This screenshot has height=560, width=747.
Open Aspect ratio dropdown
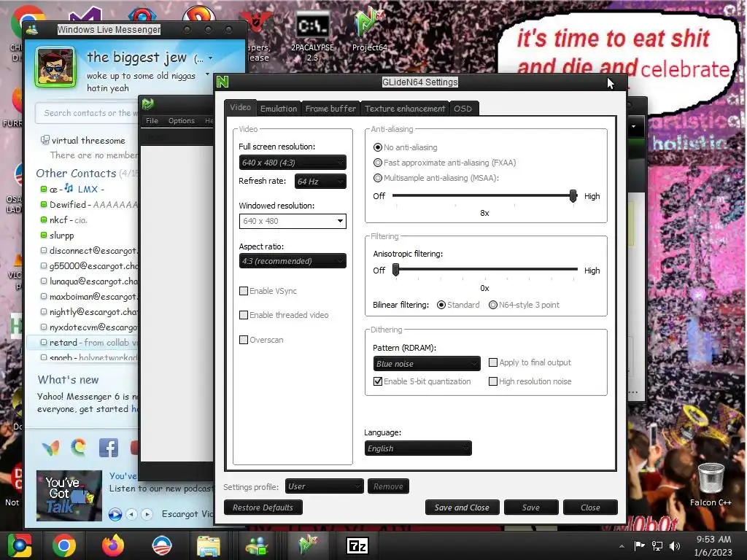pyautogui.click(x=293, y=261)
